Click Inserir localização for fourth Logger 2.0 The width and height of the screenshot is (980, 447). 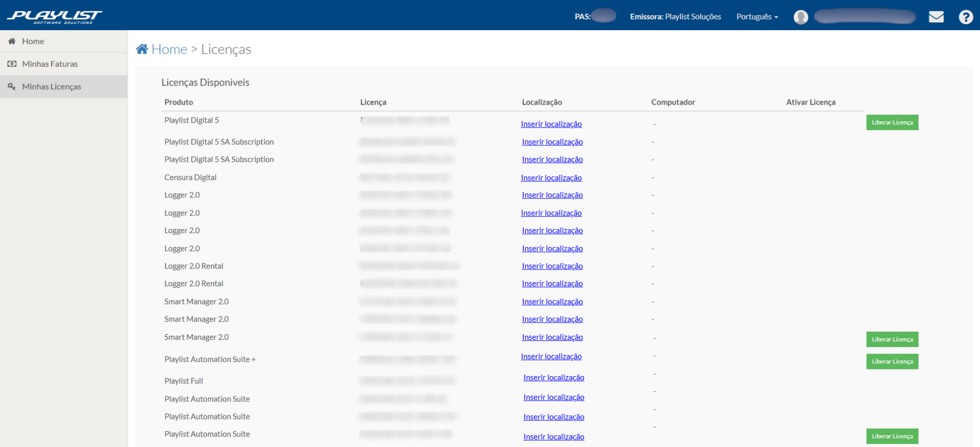[552, 249]
